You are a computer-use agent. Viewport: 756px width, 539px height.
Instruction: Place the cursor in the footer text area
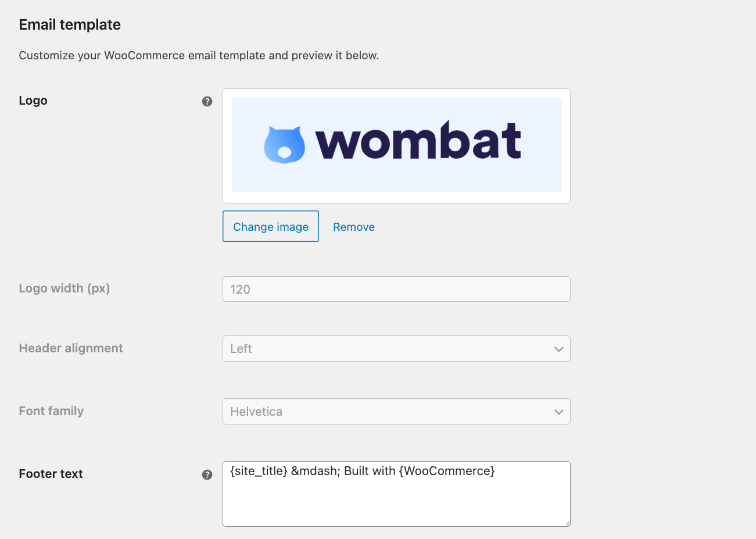click(x=396, y=494)
